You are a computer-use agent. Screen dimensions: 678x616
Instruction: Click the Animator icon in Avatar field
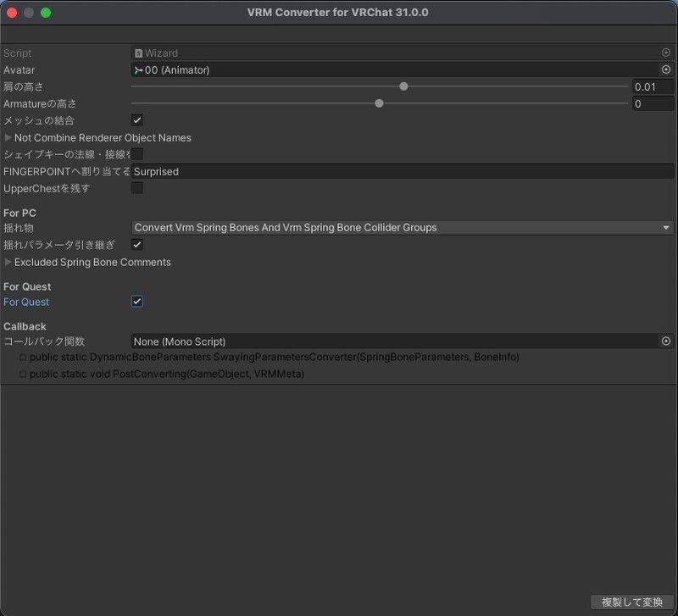point(138,70)
